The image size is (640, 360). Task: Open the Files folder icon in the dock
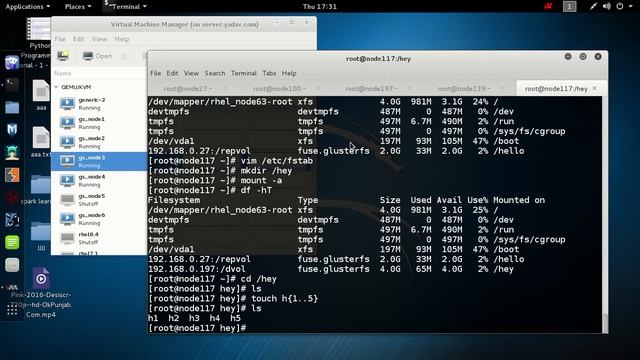12,107
